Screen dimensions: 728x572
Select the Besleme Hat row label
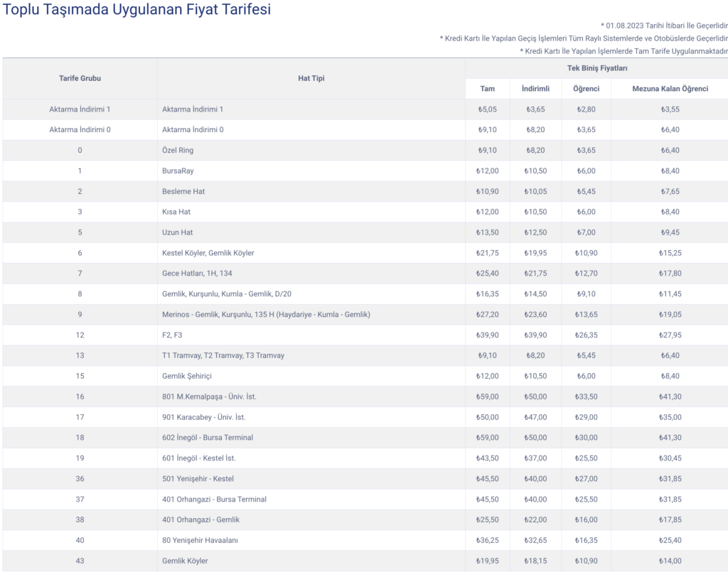[183, 191]
